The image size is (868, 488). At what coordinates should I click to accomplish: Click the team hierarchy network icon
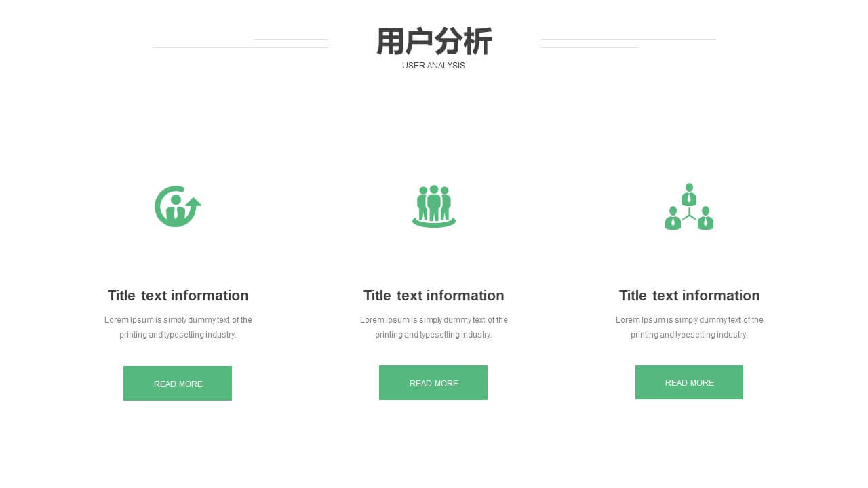coord(689,207)
